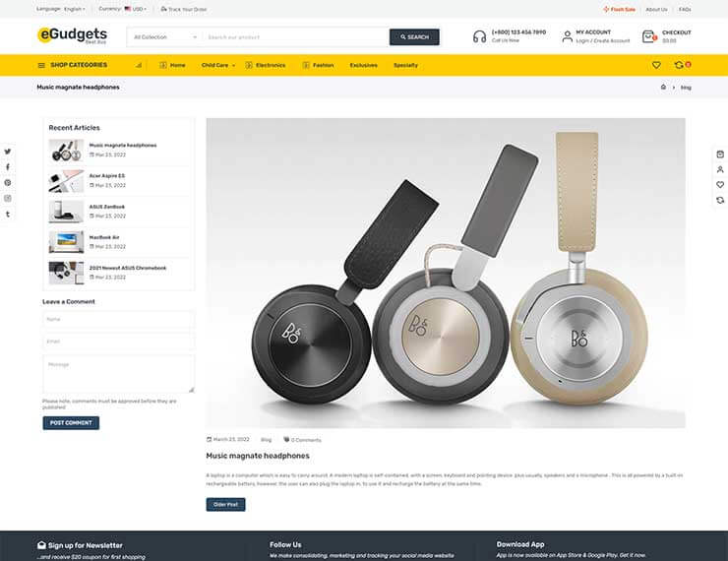Open the FAQs link
This screenshot has height=561, width=728.
[685, 9]
